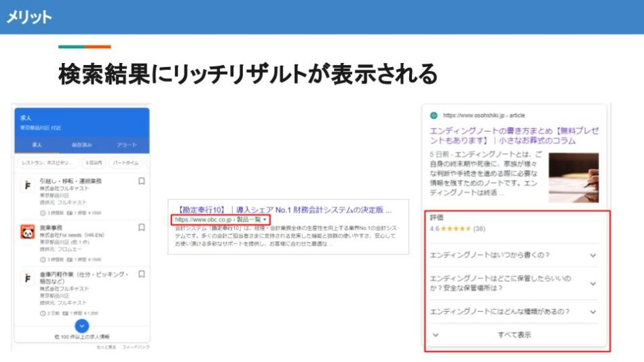Save the 営業事務 job with bookmark icon
The width and height of the screenshot is (644, 362).
[141, 228]
